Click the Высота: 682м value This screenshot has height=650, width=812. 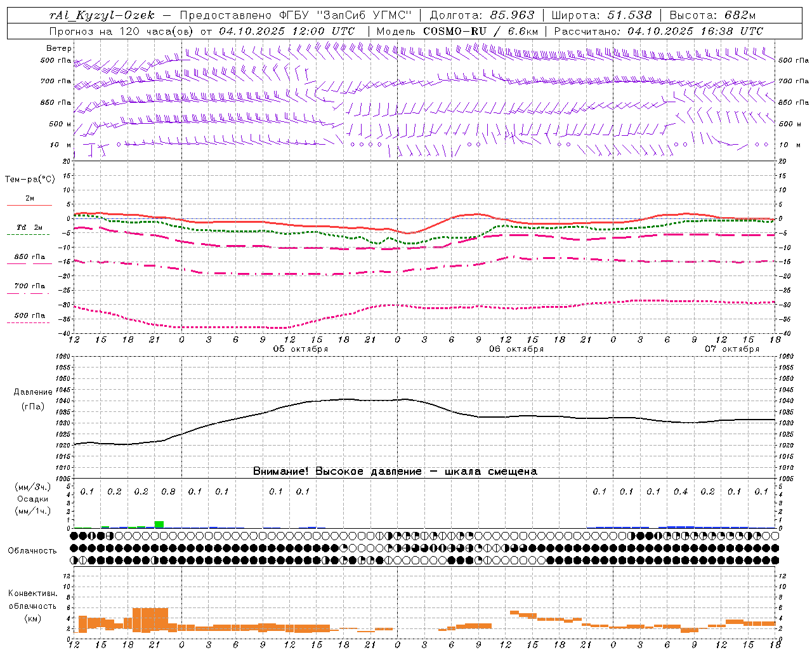coord(712,15)
